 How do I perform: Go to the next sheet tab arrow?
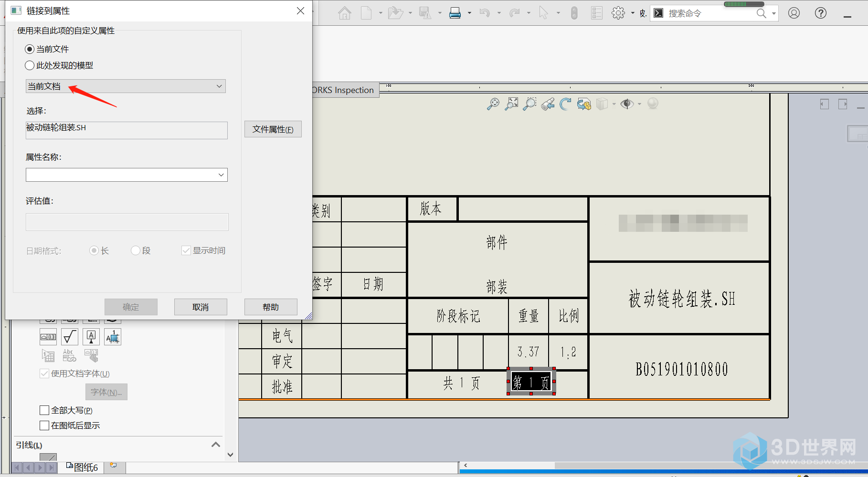coord(40,468)
